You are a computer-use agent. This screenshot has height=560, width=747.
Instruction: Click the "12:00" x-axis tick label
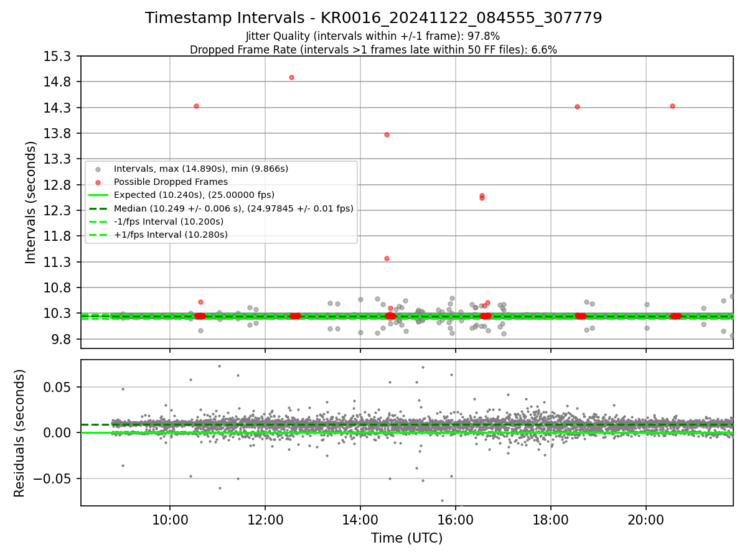[x=265, y=520]
